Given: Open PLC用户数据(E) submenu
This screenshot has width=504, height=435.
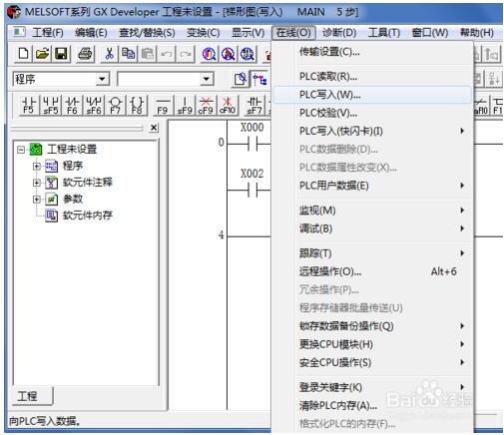Looking at the screenshot, I should (372, 186).
